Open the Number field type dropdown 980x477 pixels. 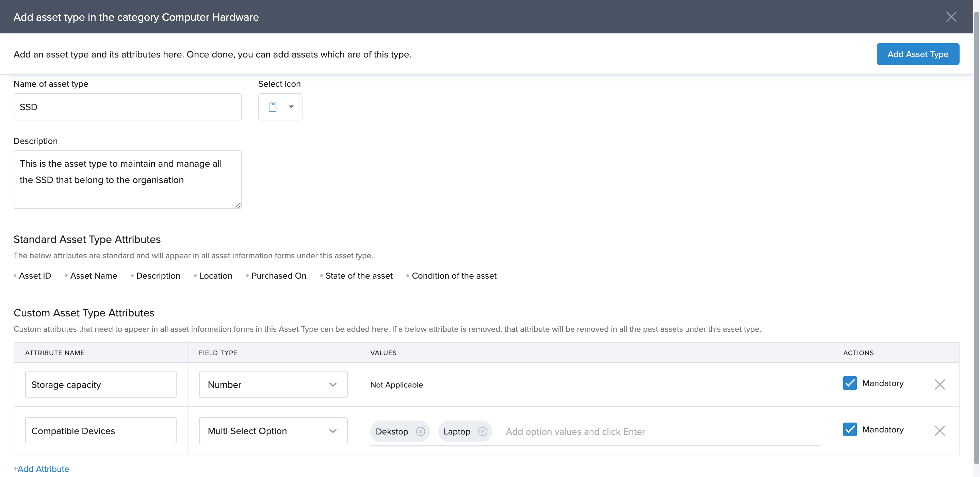(x=273, y=384)
